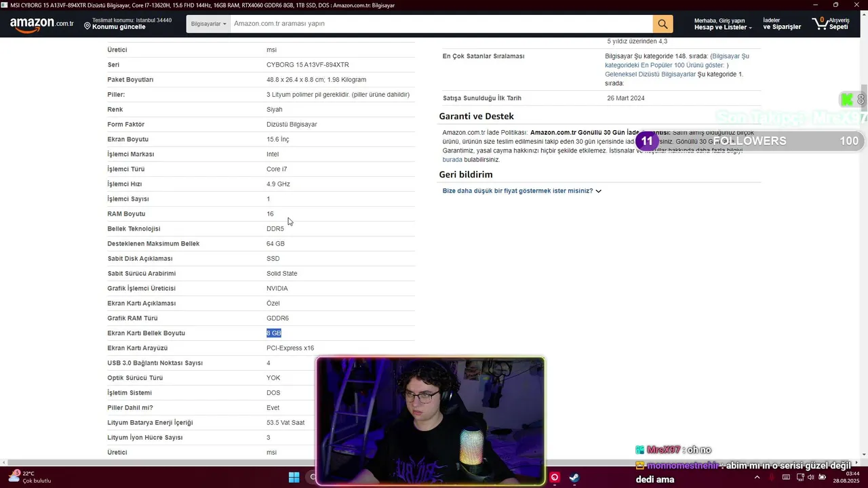868x488 pixels.
Task: Click the Siyah color value
Action: click(274, 110)
